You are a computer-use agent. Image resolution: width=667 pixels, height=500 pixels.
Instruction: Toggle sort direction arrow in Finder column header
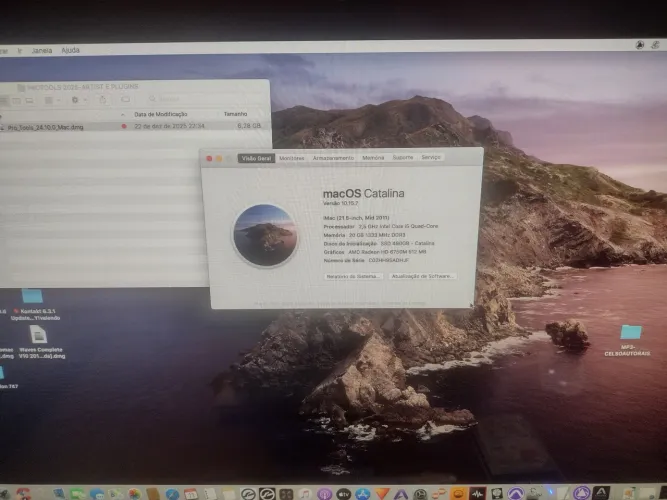coord(123,114)
